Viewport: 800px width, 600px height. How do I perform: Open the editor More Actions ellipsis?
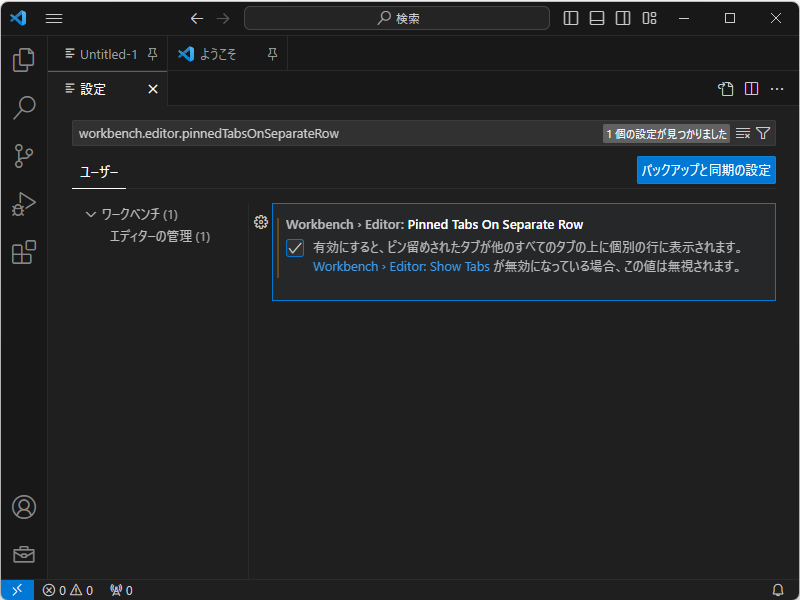pos(777,89)
